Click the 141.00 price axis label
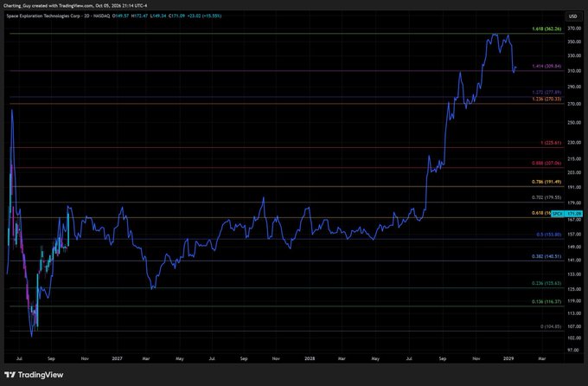Screen dimensions: 588x386 pos(574,260)
